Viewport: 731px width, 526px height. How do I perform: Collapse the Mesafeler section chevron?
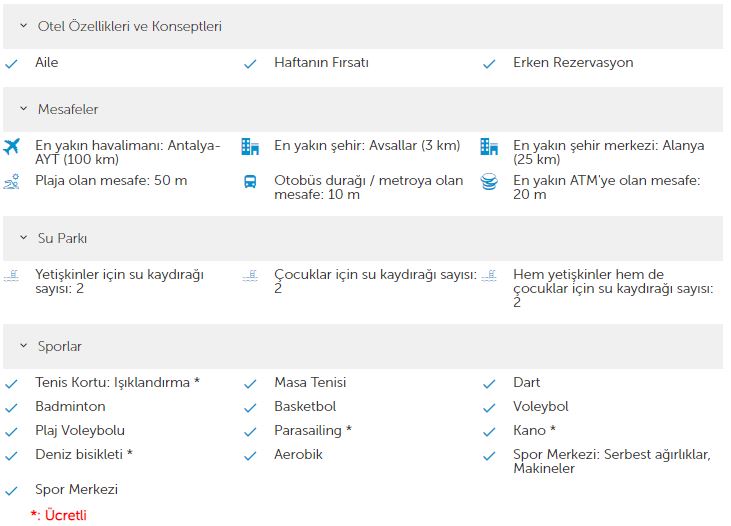[x=23, y=109]
